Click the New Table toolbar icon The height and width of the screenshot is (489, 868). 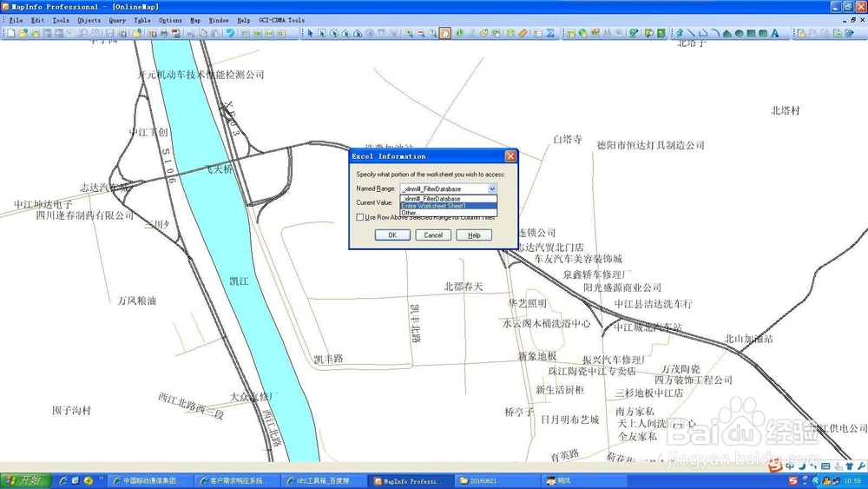(11, 33)
